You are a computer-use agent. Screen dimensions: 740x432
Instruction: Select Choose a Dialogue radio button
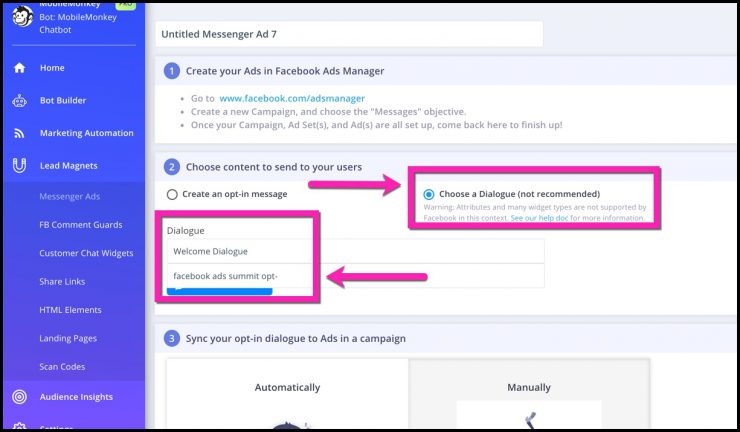click(429, 194)
